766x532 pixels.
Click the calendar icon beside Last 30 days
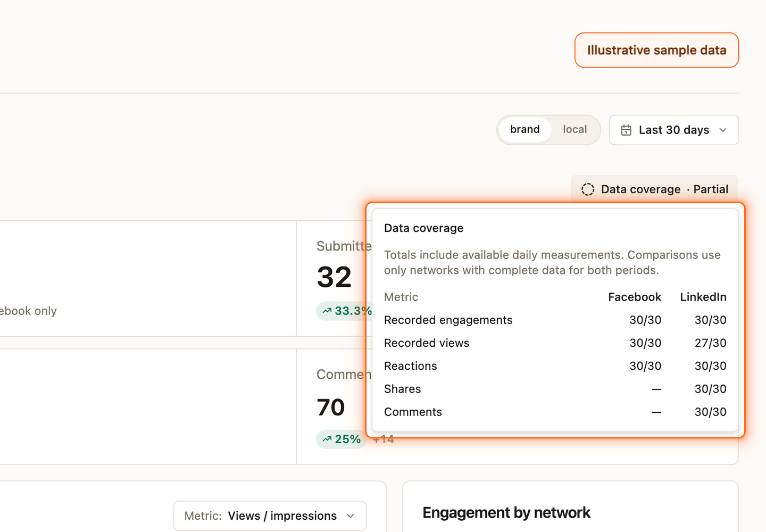coord(626,130)
